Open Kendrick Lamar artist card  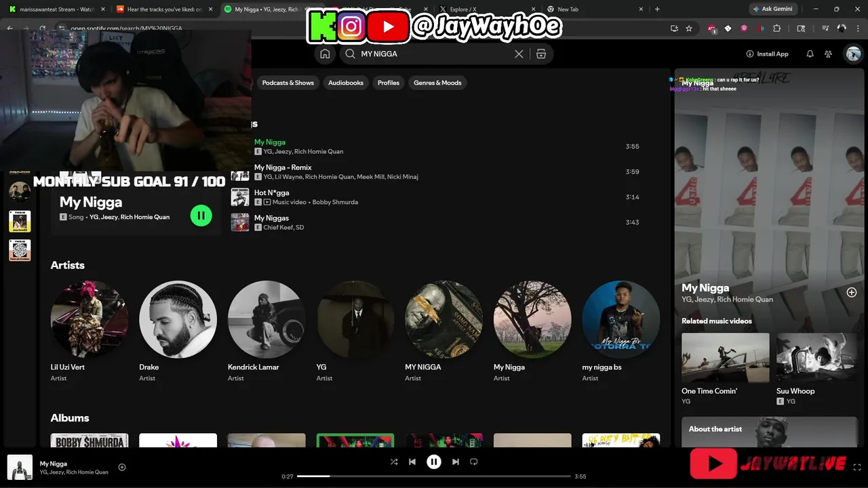click(x=267, y=332)
